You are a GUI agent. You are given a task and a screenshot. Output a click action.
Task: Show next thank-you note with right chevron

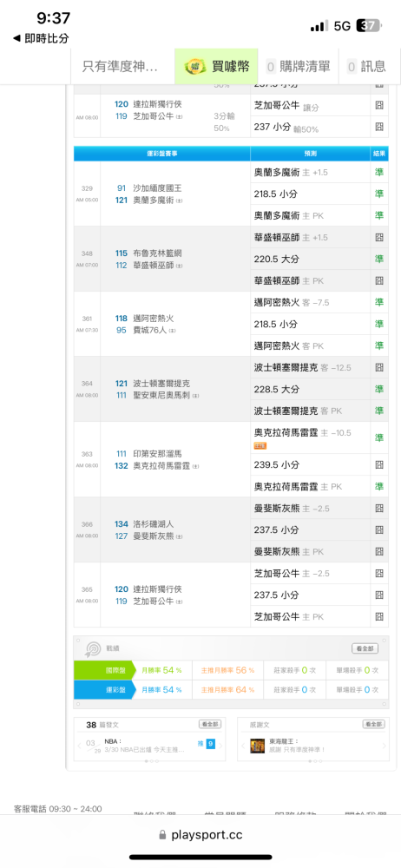pyautogui.click(x=385, y=746)
